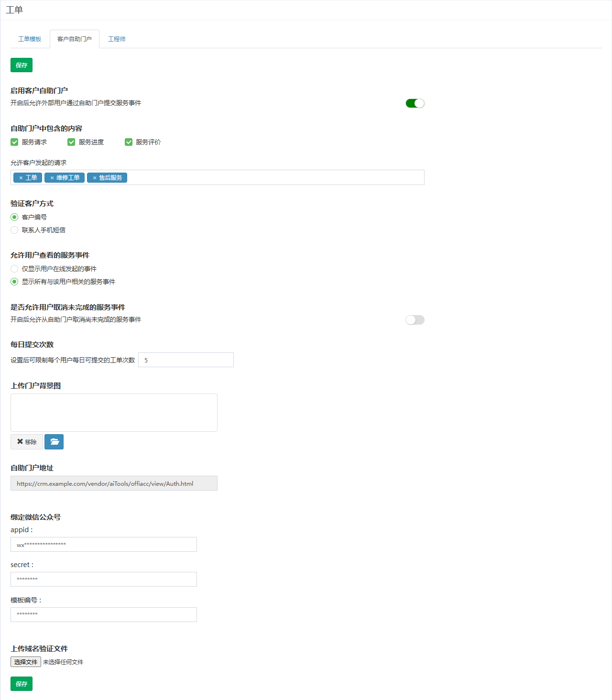Image resolution: width=612 pixels, height=700 pixels.
Task: Click the secret input field
Action: pos(104,580)
